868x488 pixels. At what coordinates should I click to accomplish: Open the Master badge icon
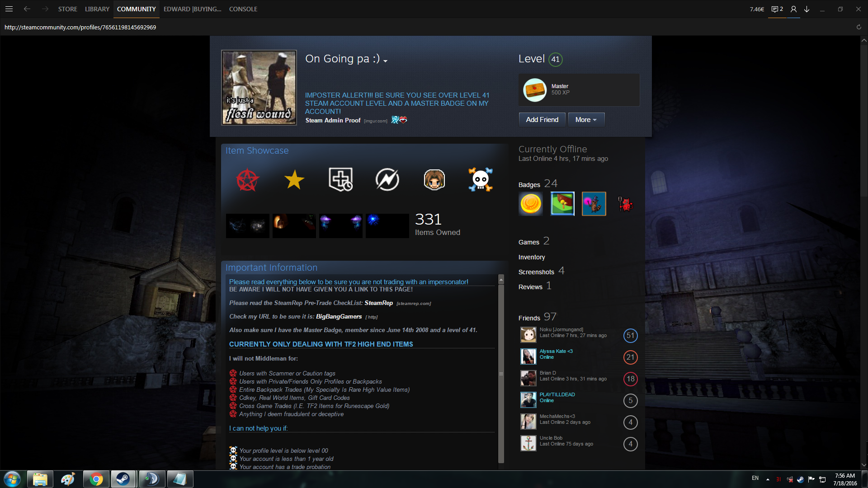[535, 90]
